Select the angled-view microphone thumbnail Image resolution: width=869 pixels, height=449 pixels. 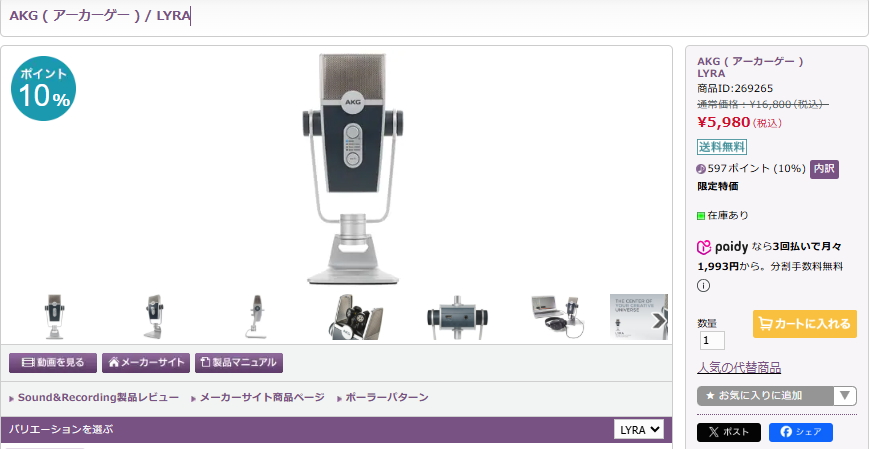coord(154,317)
